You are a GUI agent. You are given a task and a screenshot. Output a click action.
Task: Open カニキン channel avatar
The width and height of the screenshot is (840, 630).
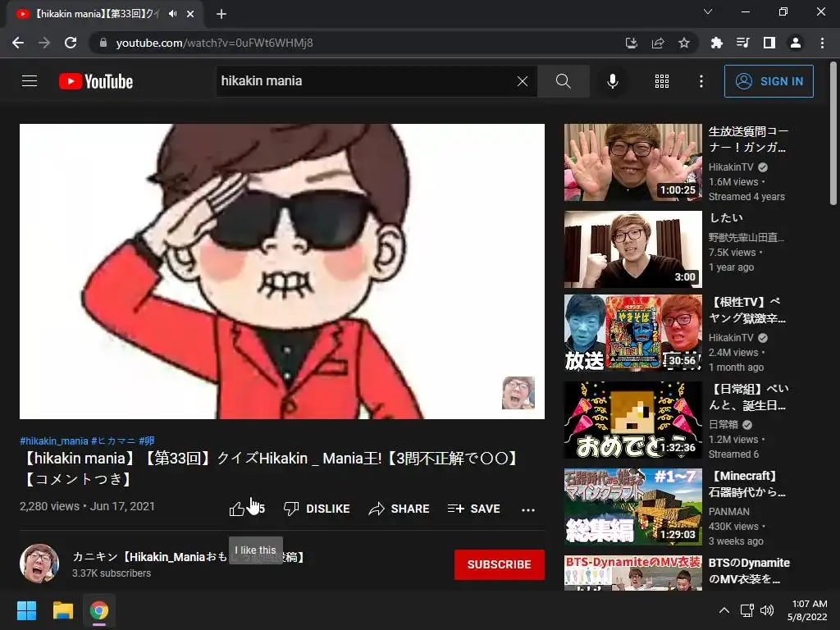(x=39, y=564)
